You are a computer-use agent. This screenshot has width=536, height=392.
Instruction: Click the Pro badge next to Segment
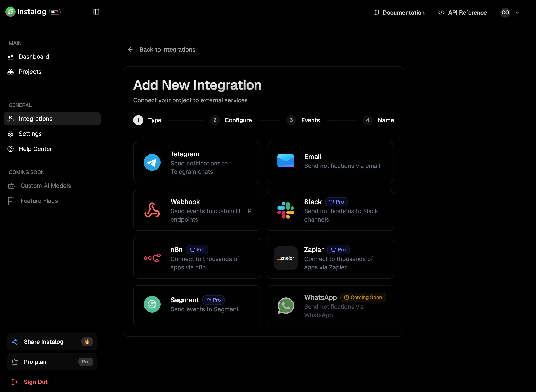tap(214, 300)
